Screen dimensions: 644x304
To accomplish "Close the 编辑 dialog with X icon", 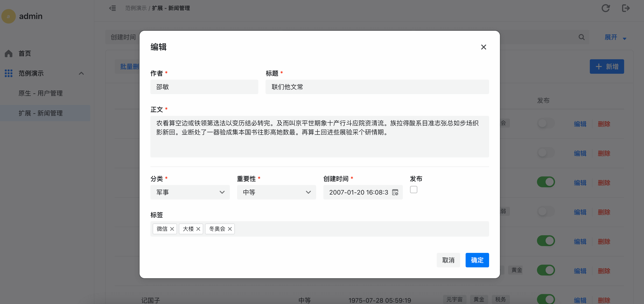I will pos(483,47).
